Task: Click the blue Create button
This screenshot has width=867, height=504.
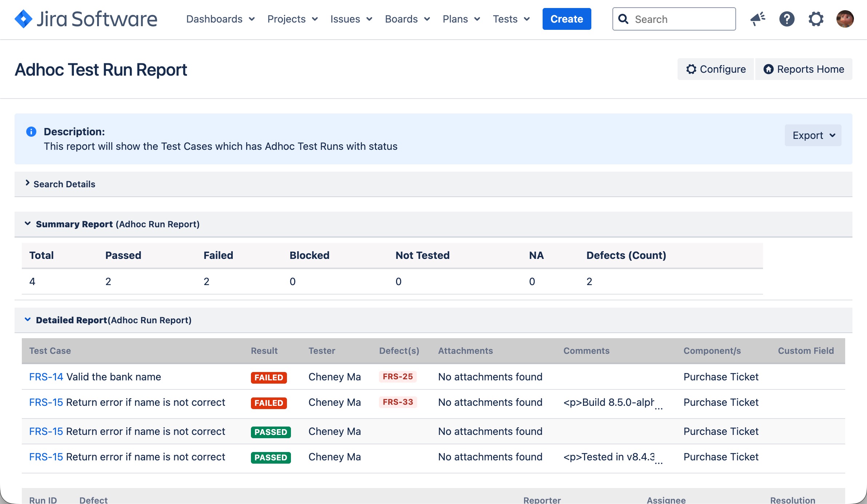Action: (x=567, y=19)
